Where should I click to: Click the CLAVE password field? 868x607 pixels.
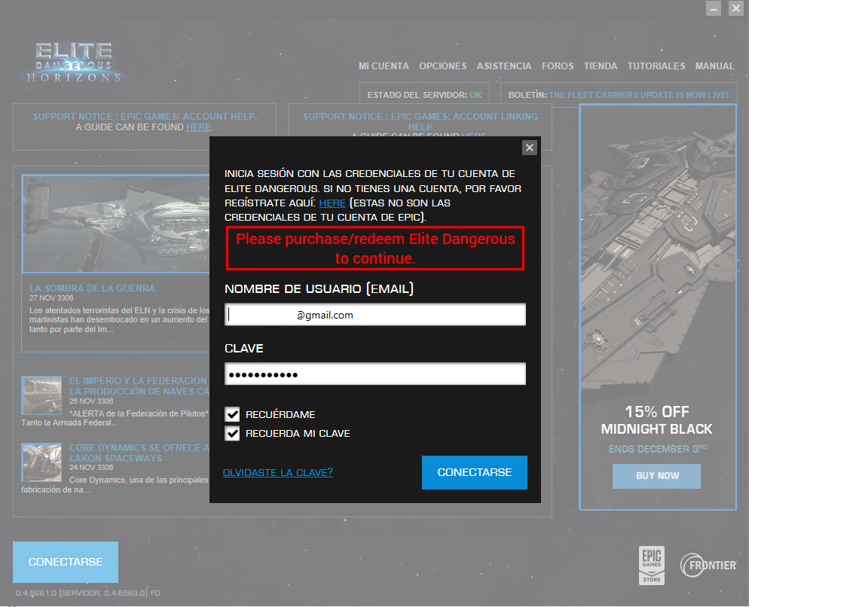(x=375, y=374)
